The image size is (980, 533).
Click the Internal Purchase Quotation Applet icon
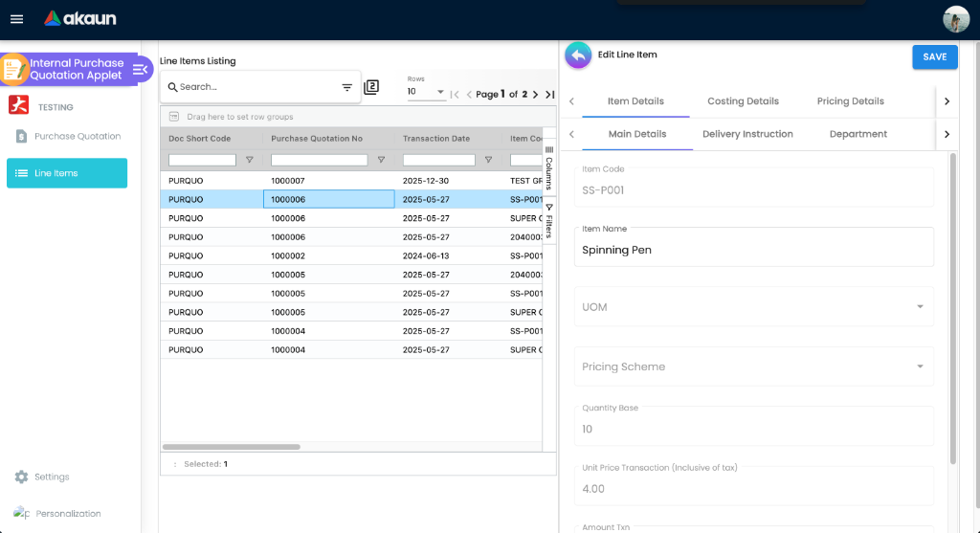click(13, 69)
